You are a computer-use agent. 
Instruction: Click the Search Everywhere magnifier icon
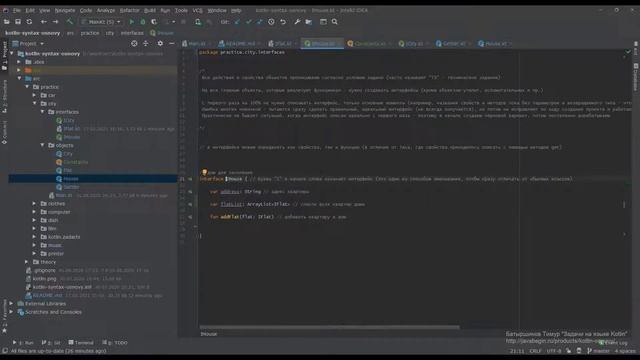[335, 22]
